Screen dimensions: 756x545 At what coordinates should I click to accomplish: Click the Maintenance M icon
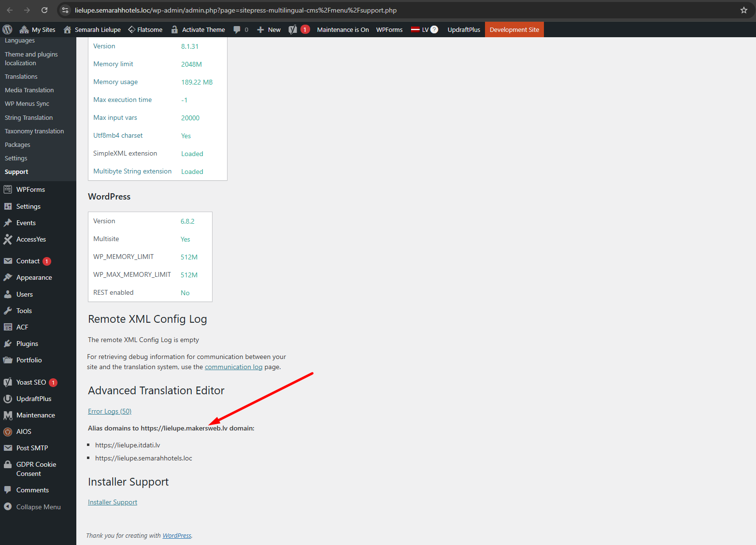pos(8,415)
